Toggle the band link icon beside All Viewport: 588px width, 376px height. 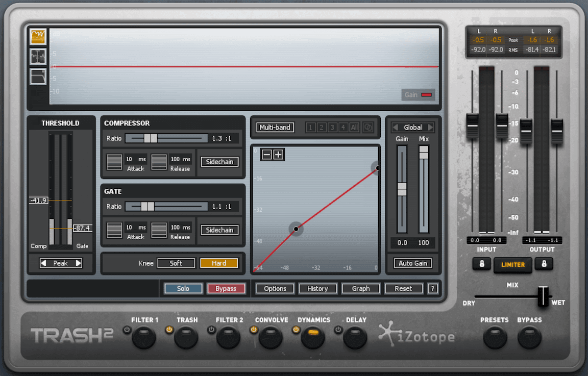[x=368, y=128]
